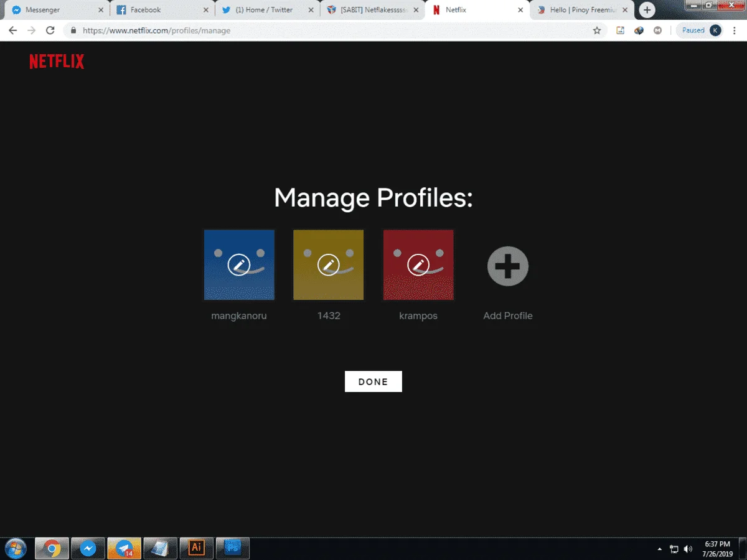Switch to the Messenger tab
The width and height of the screenshot is (747, 560).
tap(56, 10)
